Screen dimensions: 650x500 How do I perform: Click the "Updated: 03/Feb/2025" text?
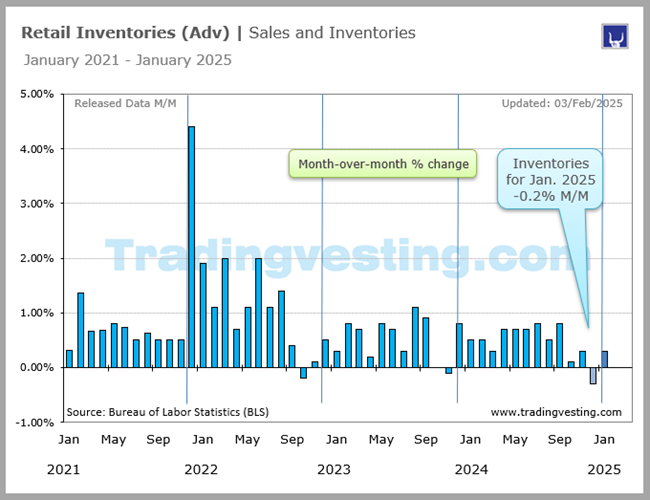pyautogui.click(x=560, y=104)
